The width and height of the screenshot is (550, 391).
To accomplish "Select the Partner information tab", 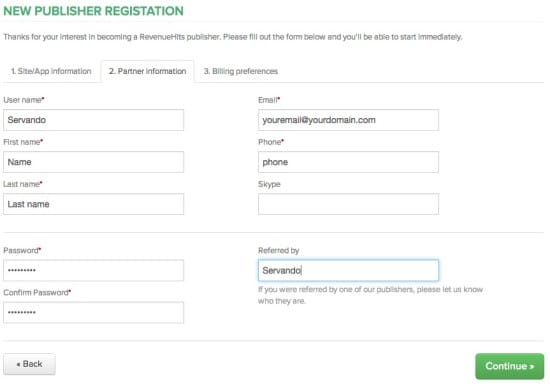I will [x=147, y=71].
